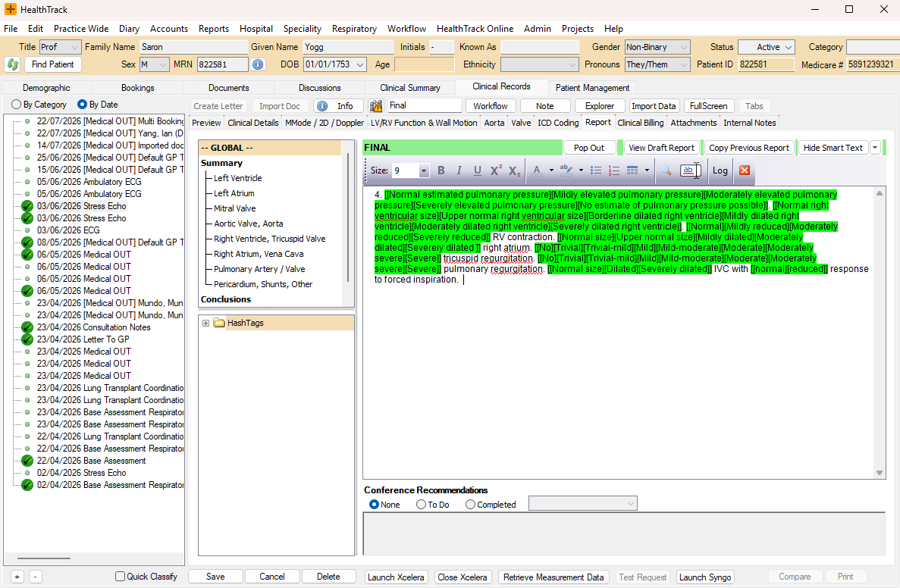Select Pulmonary Artery / Valve tree item
Screen dimensions: 900x588
259,269
